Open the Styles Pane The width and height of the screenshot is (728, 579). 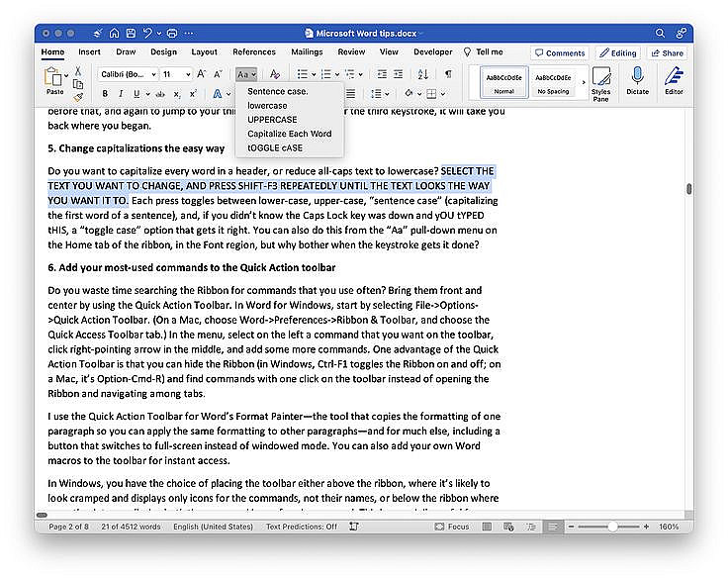pos(600,84)
